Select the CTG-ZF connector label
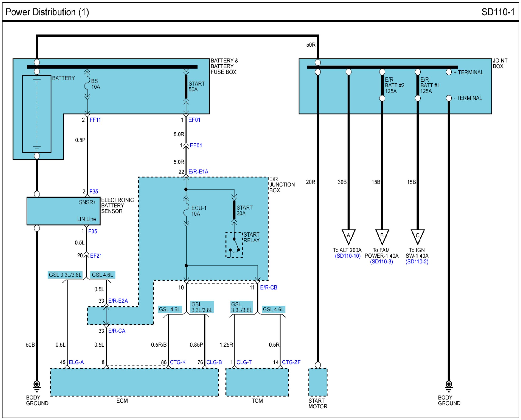521x420 pixels. 291,362
